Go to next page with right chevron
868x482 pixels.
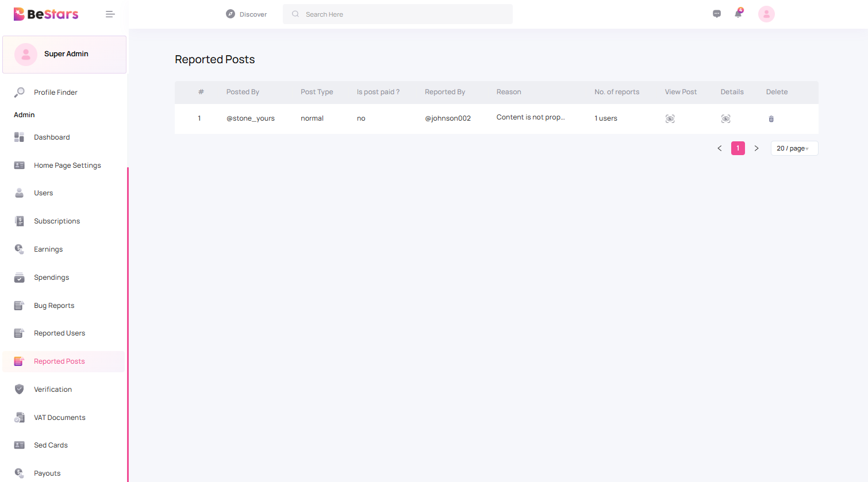click(756, 148)
